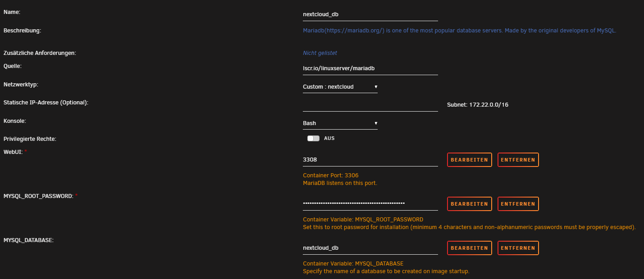644x279 pixels.
Task: Click the 'Konsole:' label
Action: click(15, 121)
